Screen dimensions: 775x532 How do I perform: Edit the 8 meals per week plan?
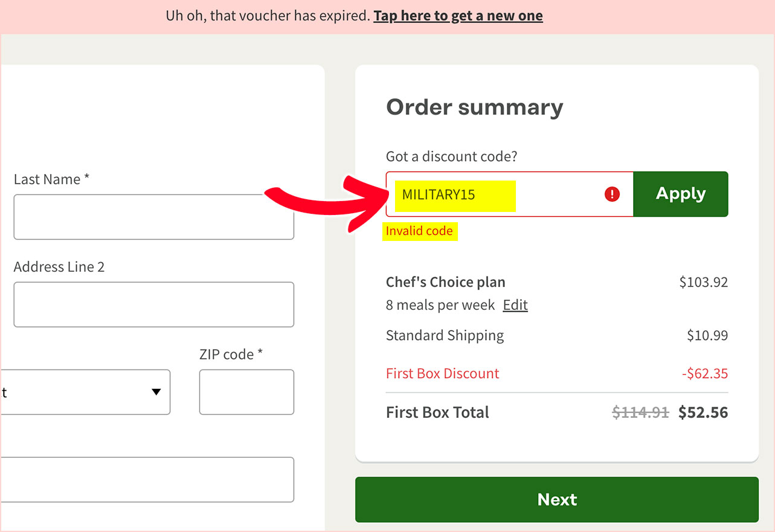tap(515, 305)
